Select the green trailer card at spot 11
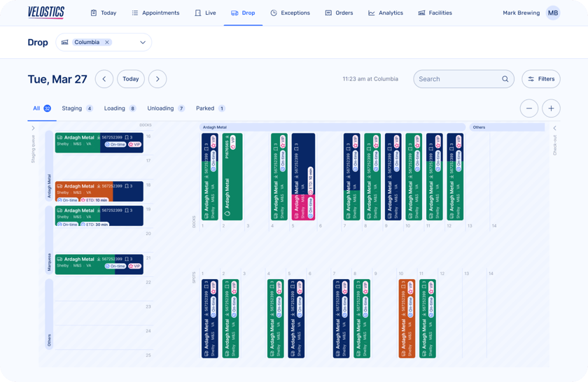Viewport: 588px width, 382px height. pos(427,318)
